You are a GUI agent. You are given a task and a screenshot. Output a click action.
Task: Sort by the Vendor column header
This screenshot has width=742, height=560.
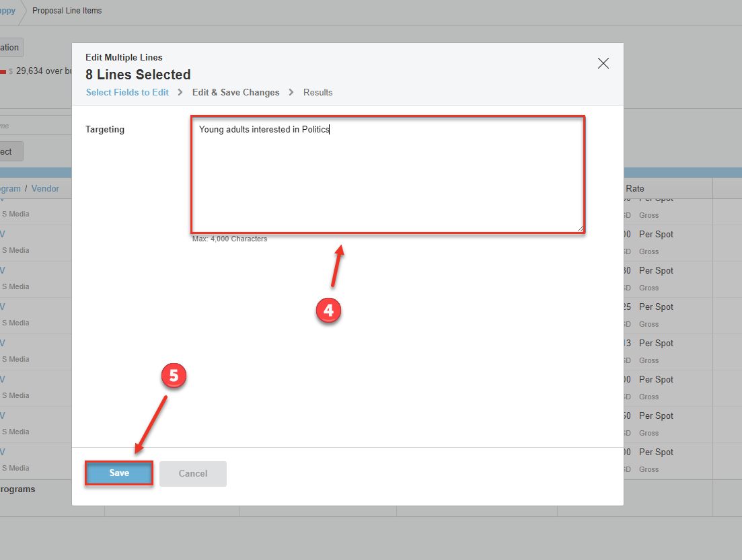[x=45, y=189]
